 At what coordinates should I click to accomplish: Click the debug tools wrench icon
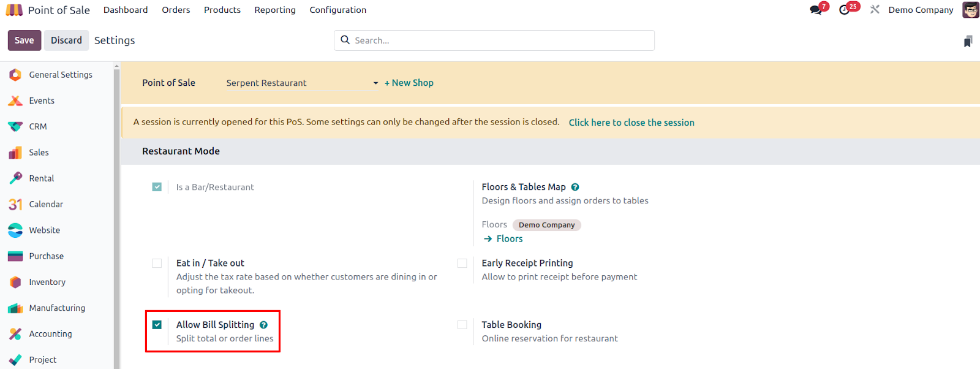pos(875,10)
